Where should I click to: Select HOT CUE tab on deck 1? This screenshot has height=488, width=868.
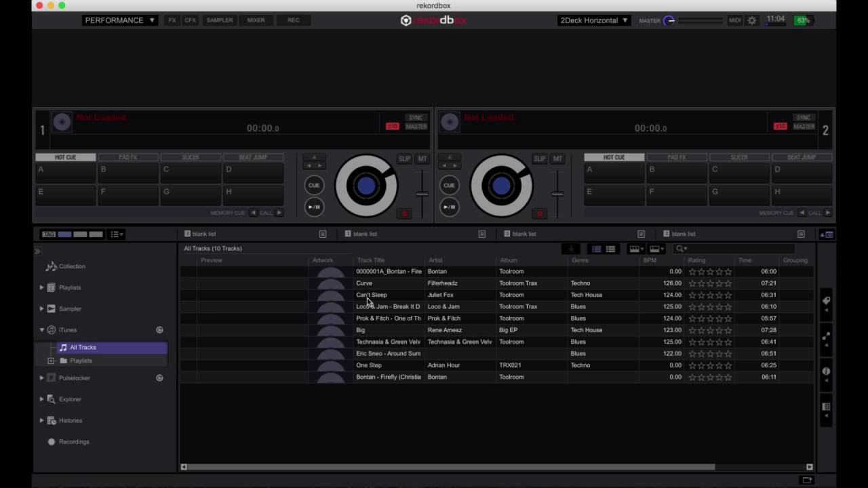(65, 157)
